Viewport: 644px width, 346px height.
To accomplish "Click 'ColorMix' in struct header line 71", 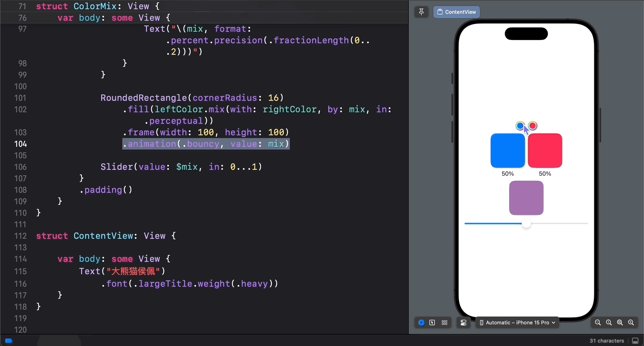I will [x=95, y=6].
